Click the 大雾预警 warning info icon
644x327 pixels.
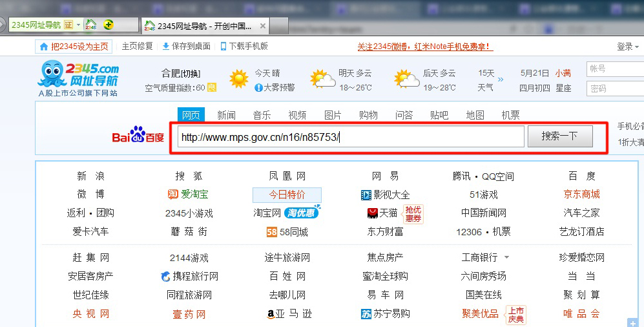tap(258, 87)
